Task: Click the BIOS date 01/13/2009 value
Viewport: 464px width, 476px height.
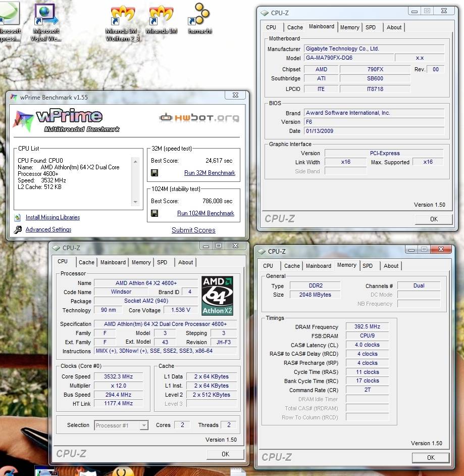Action: [x=374, y=131]
